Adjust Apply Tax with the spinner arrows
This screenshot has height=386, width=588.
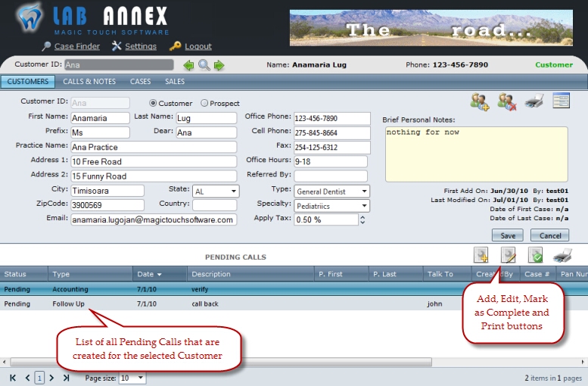tap(362, 219)
